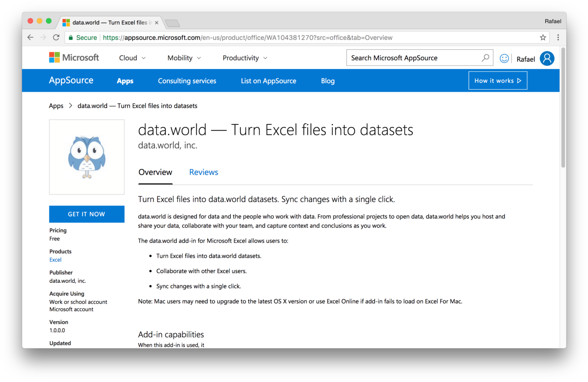
Task: Click the Microsoft logo
Action: [x=74, y=58]
